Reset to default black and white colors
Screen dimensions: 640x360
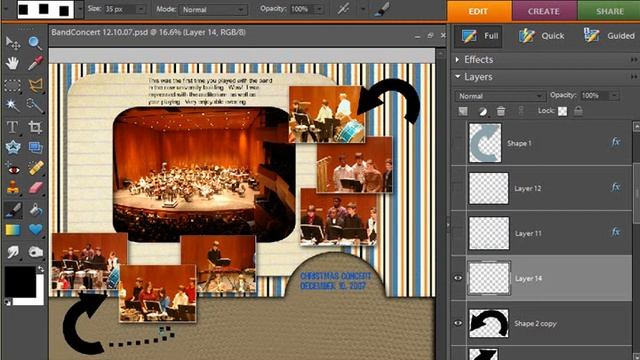tap(7, 302)
